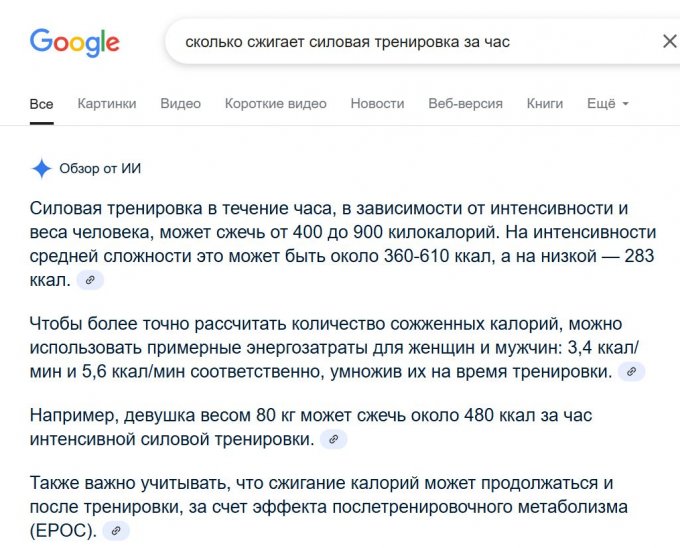Open source link after "на время тренировки."
This screenshot has width=680, height=548.
click(x=631, y=372)
